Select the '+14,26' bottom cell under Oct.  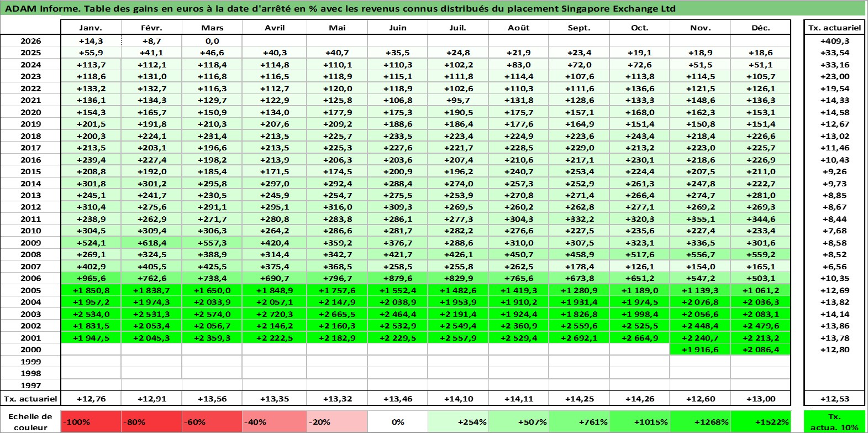[x=639, y=398]
